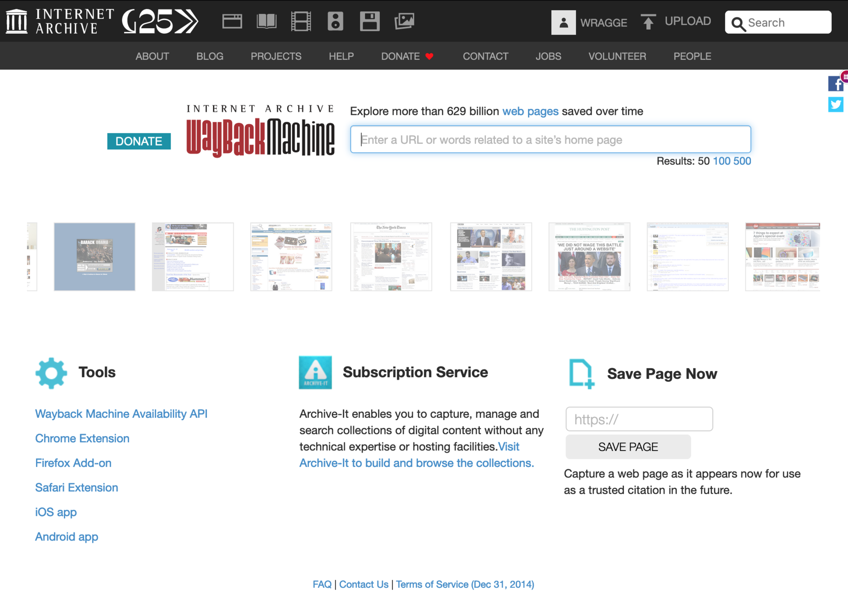
Task: Open the Web section icon
Action: pos(232,21)
